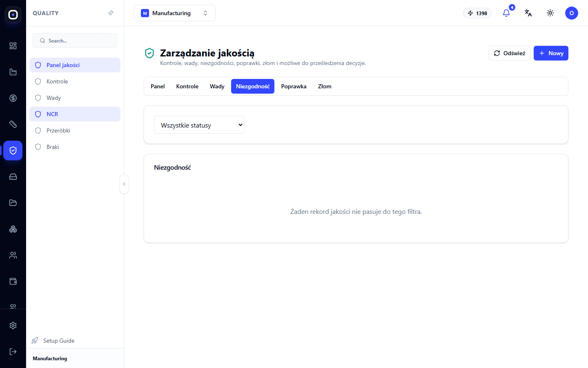588x368 pixels.
Task: Open the folder icon in left rail
Action: (13, 203)
